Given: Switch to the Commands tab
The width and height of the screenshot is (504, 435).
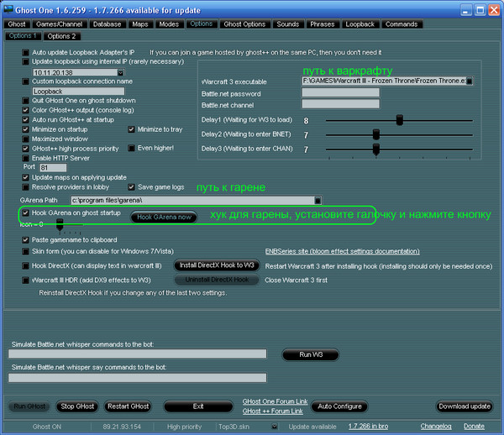Looking at the screenshot, I should tap(402, 24).
